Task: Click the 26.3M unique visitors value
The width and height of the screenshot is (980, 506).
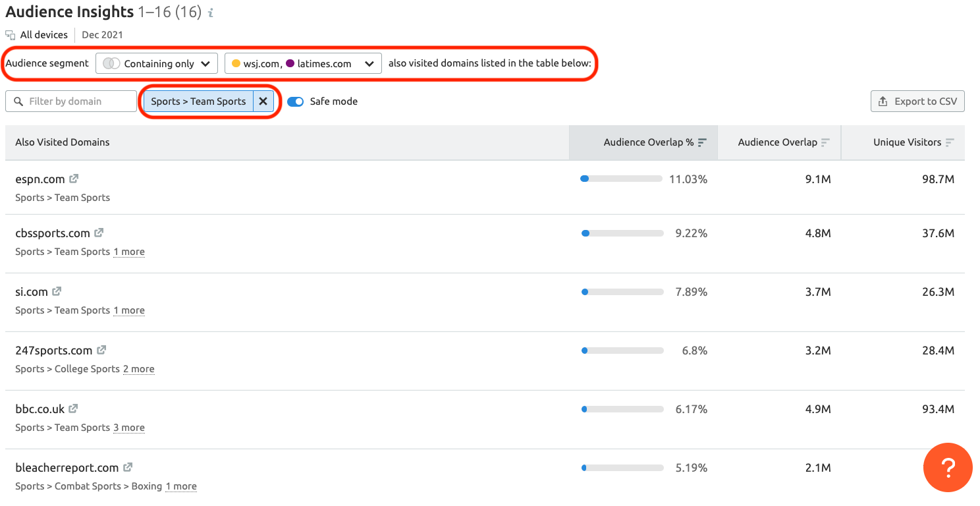Action: click(x=938, y=291)
